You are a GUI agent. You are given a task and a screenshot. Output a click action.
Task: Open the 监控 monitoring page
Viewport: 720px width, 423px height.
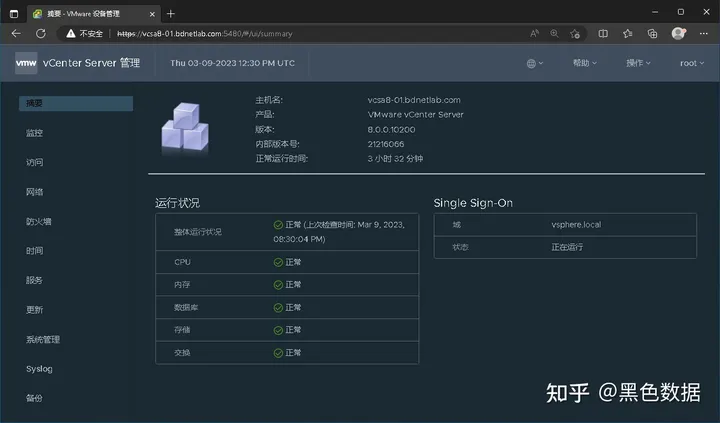[34, 133]
